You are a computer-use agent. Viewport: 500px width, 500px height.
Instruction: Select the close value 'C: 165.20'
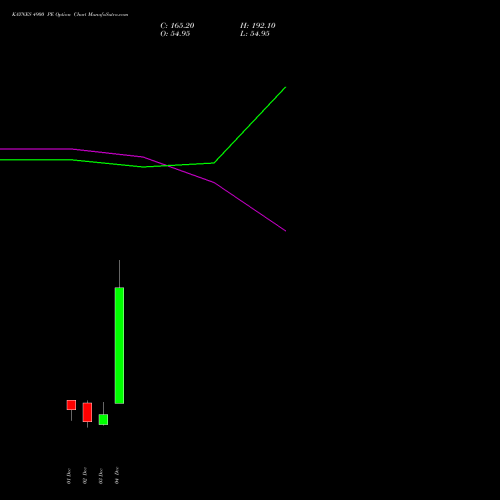coord(177,26)
